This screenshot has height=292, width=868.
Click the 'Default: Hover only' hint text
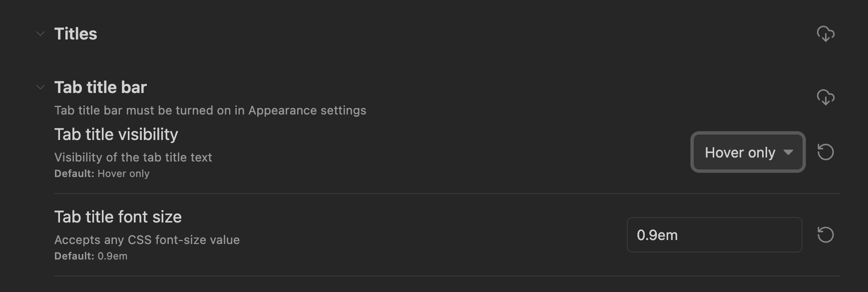click(x=102, y=173)
